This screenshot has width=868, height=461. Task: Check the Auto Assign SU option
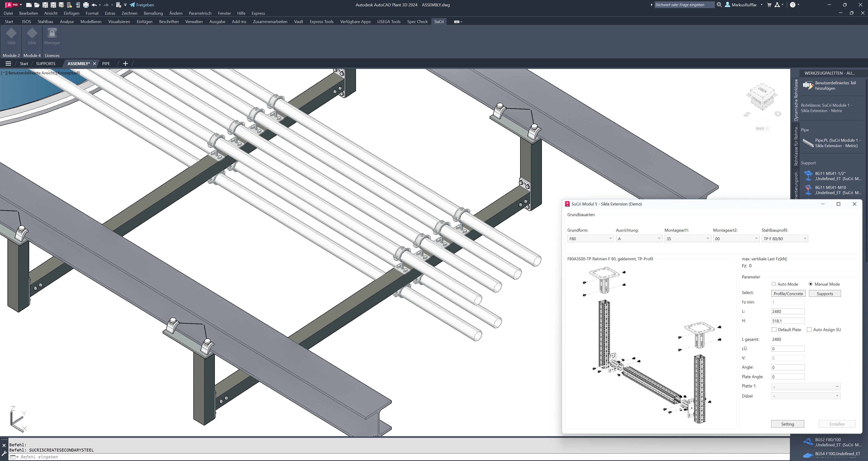click(809, 330)
